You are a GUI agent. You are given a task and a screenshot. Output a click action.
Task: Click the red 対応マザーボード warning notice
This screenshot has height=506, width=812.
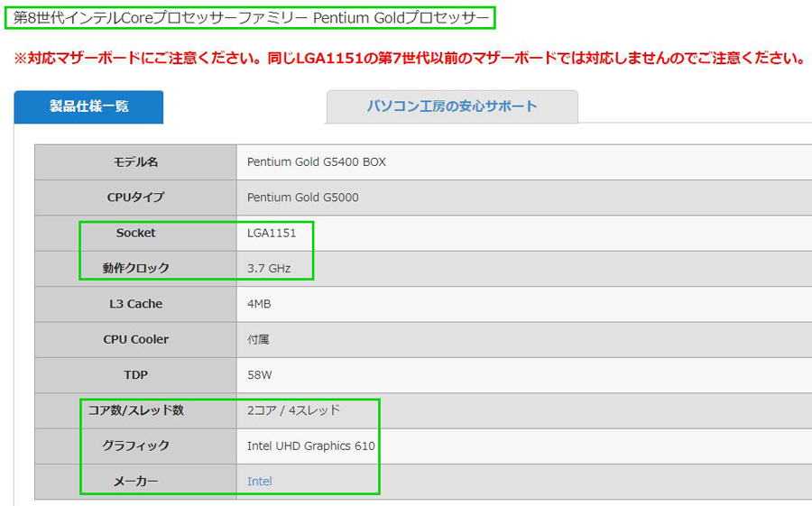coord(409,58)
